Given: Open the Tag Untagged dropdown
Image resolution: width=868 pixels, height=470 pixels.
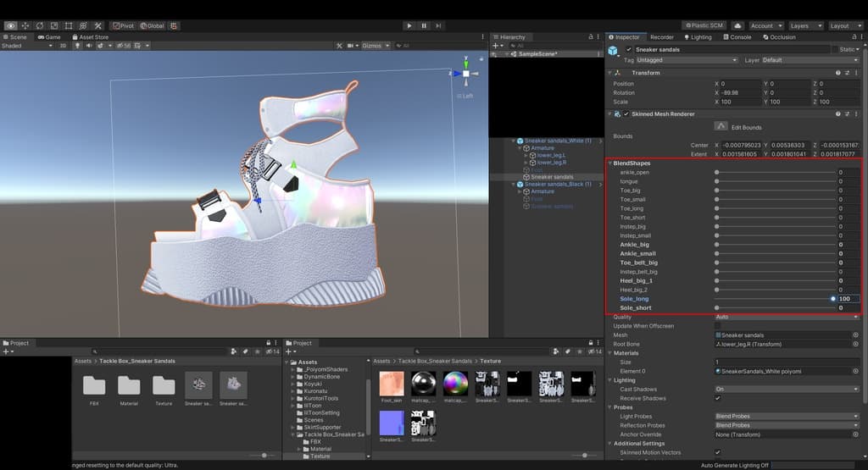Looking at the screenshot, I should coord(686,60).
